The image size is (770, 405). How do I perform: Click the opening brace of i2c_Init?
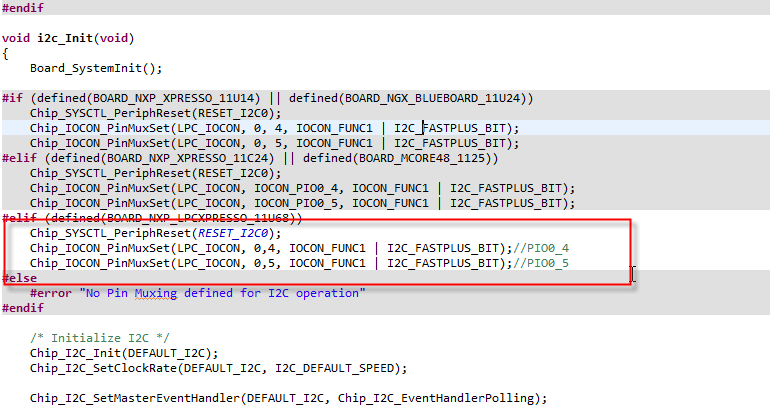[x=5, y=54]
